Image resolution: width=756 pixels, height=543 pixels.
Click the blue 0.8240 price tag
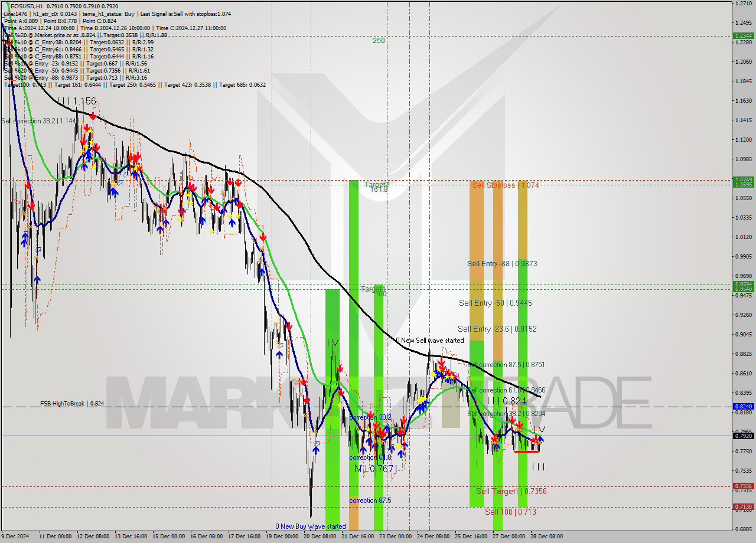click(743, 406)
